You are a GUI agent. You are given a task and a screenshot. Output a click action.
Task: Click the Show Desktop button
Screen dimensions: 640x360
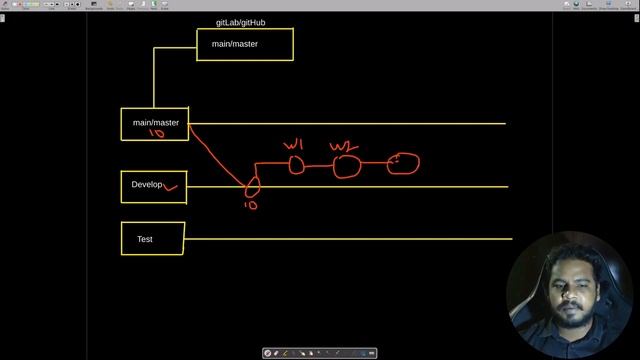pyautogui.click(x=609, y=5)
